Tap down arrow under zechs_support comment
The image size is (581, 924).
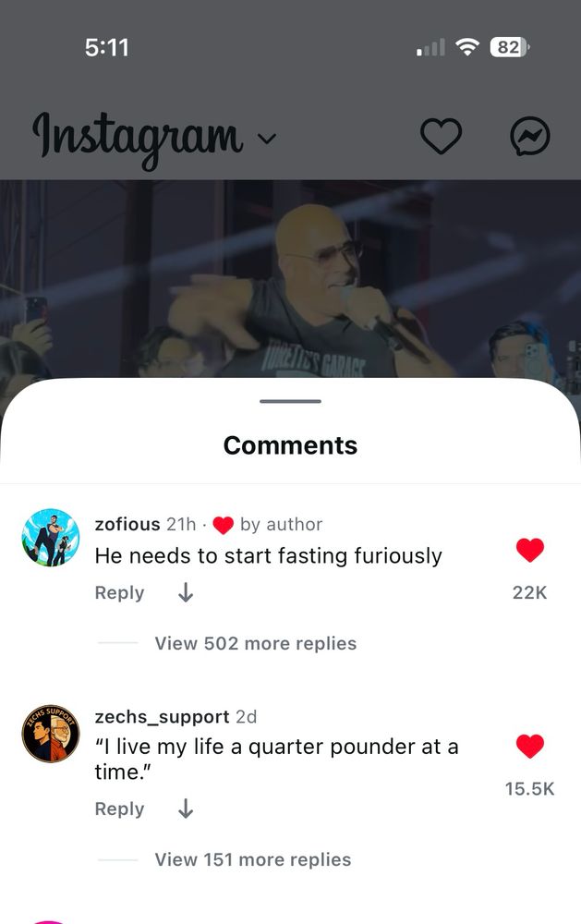(186, 808)
